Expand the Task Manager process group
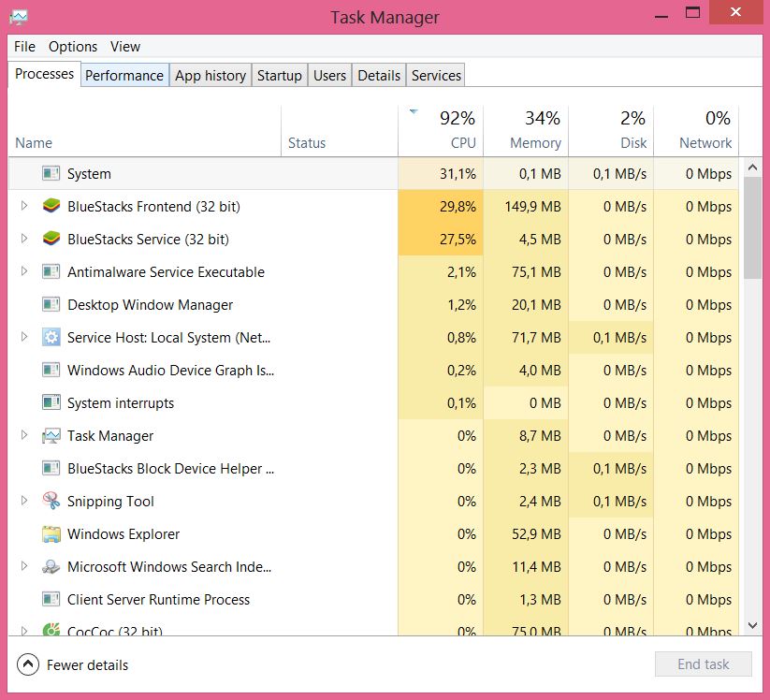This screenshot has width=770, height=700. [x=24, y=435]
